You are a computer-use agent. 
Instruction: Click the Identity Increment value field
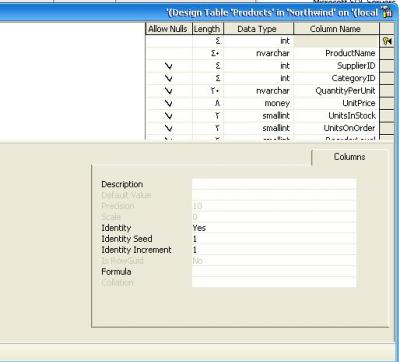point(274,250)
